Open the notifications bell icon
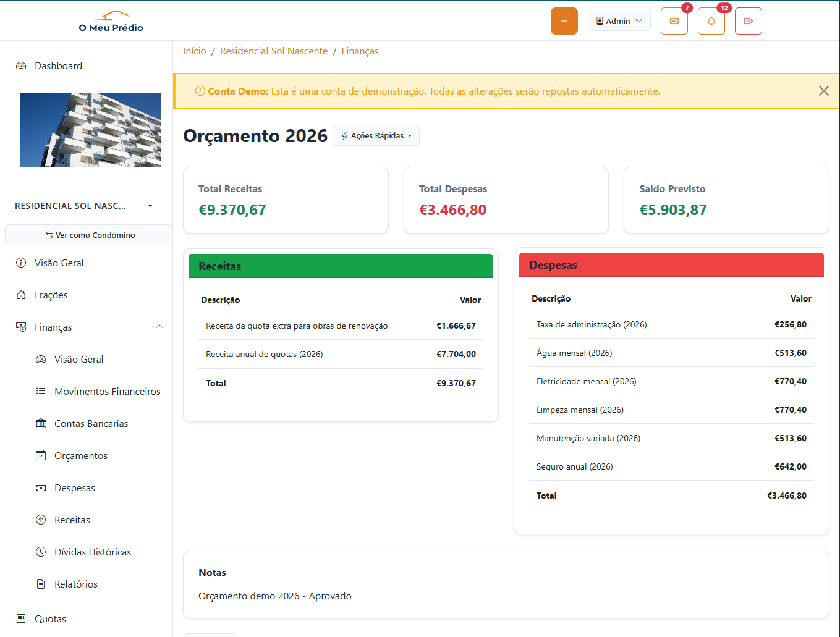Image resolution: width=840 pixels, height=637 pixels. coord(711,21)
